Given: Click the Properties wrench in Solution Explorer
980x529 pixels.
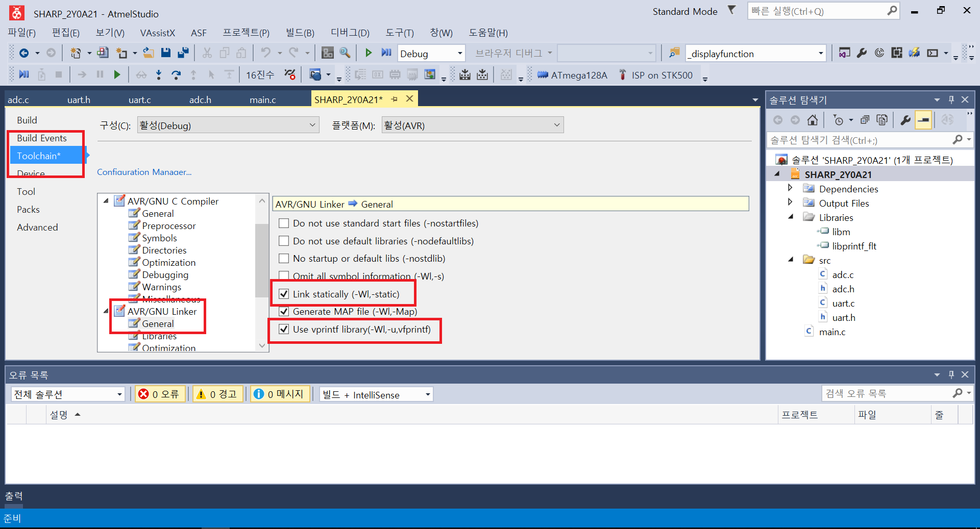Looking at the screenshot, I should click(x=905, y=120).
